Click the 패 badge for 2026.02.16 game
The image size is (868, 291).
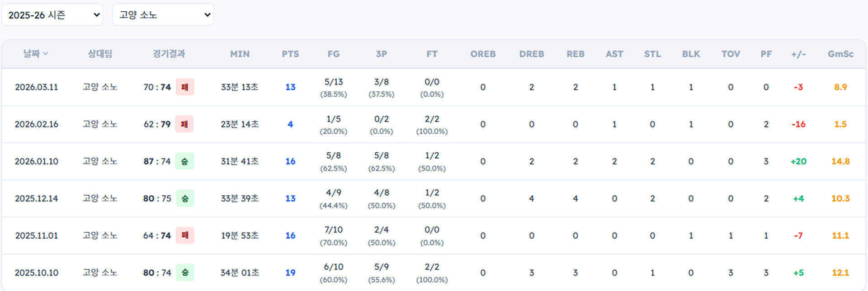click(184, 124)
